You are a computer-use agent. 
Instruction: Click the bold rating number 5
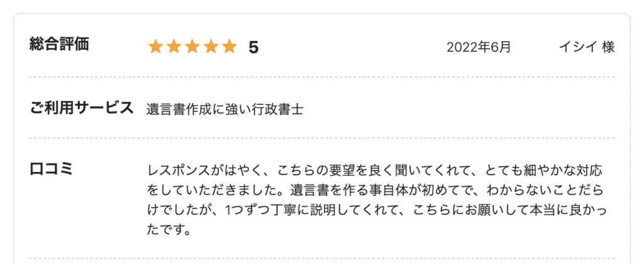click(253, 48)
